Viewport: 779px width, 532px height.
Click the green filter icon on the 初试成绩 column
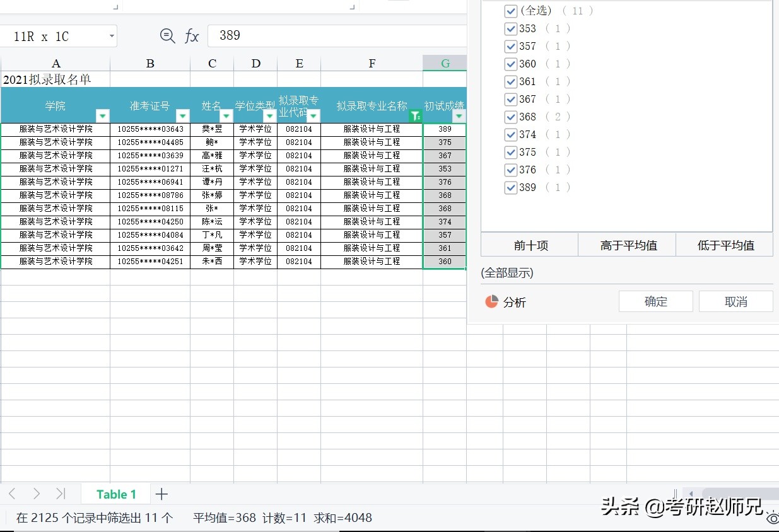pos(415,116)
